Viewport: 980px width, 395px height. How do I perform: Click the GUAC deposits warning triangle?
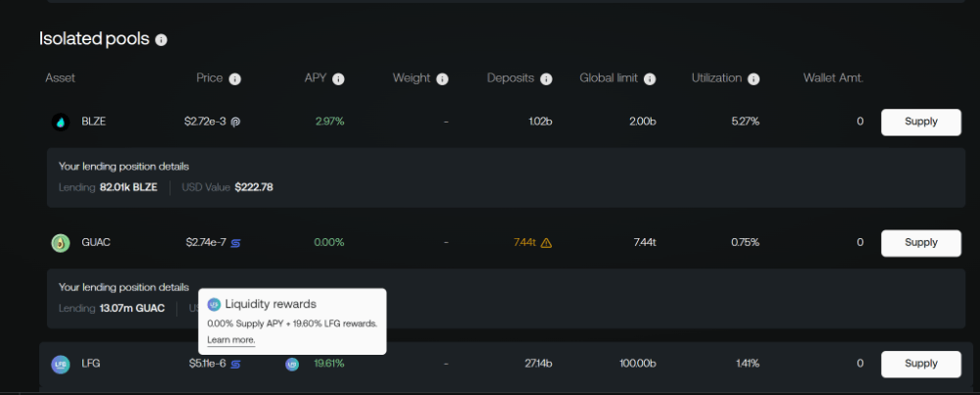[546, 242]
